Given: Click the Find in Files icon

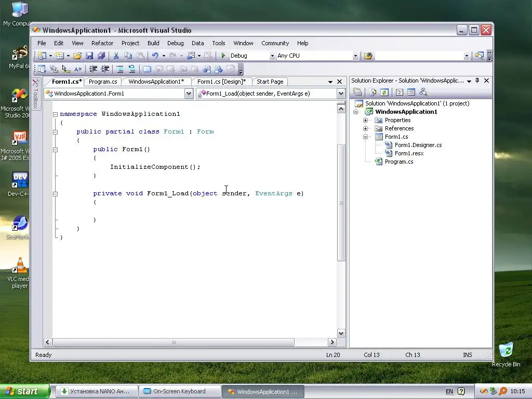Looking at the screenshot, I should point(368,56).
